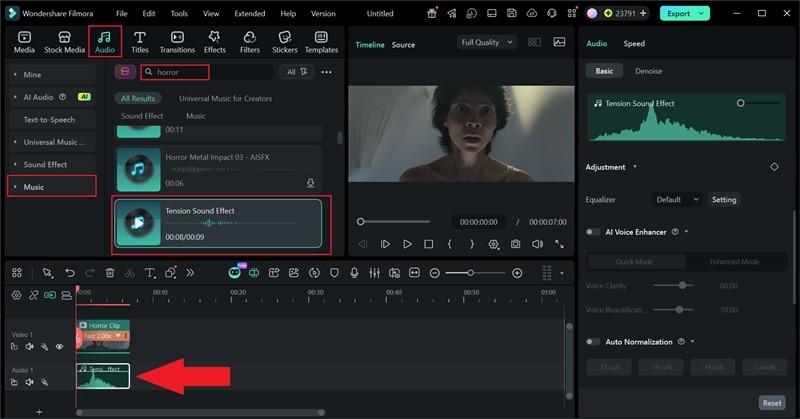Click the horror search field
Screen dimensions: 800x419
[x=180, y=72]
